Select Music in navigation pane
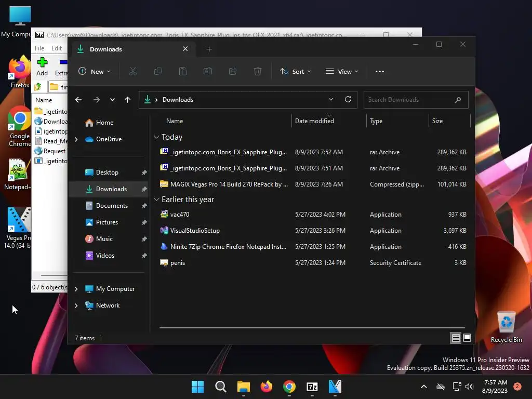This screenshot has height=399, width=532. click(109, 239)
